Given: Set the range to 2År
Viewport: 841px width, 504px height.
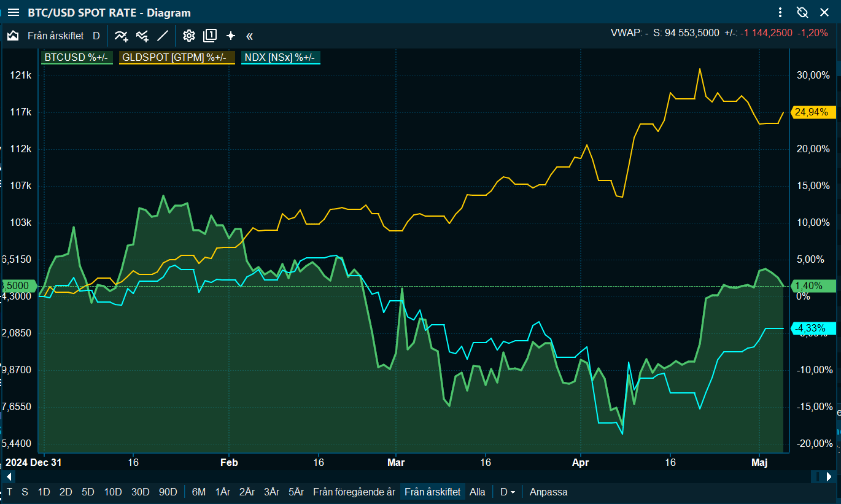Looking at the screenshot, I should tap(247, 492).
